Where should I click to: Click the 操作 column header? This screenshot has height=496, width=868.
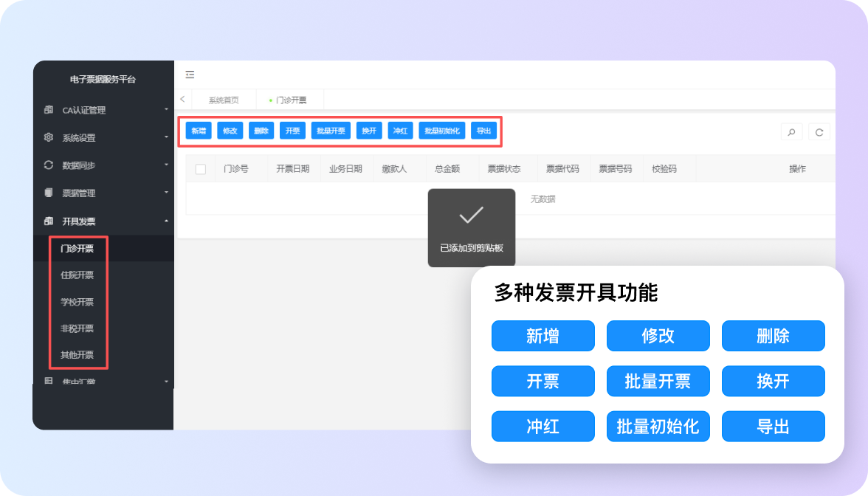(798, 169)
